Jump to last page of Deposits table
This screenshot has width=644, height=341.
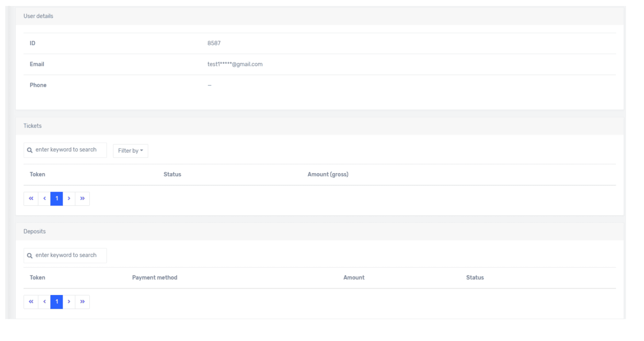point(82,302)
